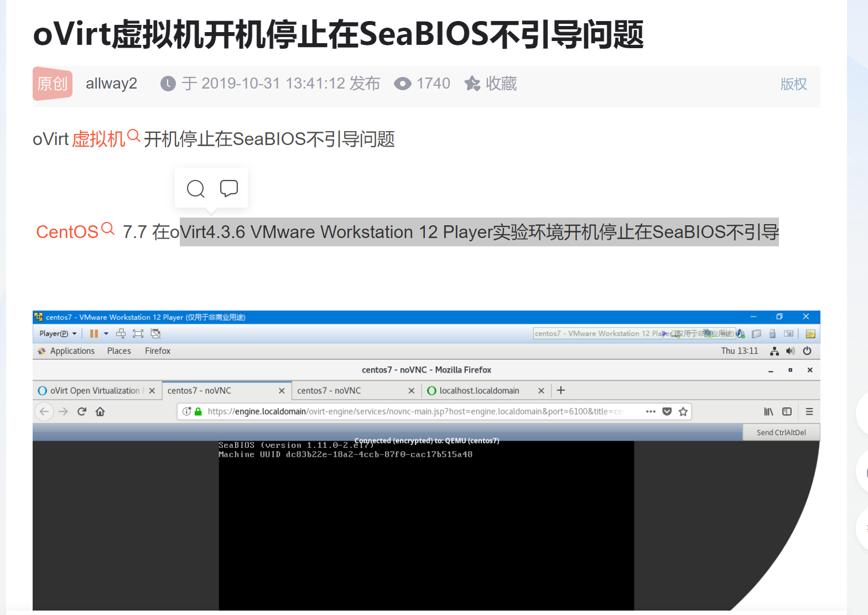Click the article title heading
The width and height of the screenshot is (868, 615).
pyautogui.click(x=338, y=34)
